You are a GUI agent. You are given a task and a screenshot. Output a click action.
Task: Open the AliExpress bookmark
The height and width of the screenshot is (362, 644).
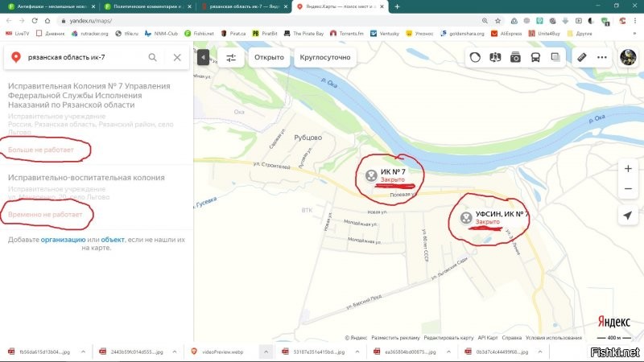(x=507, y=34)
